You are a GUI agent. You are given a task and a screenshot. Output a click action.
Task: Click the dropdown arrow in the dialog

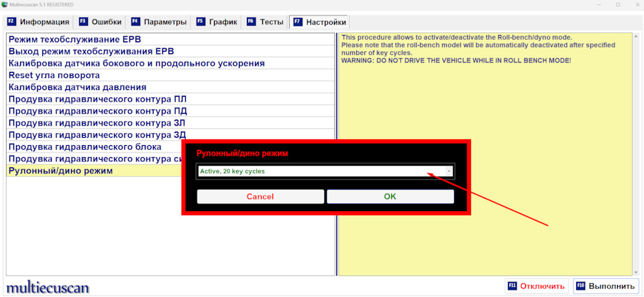point(449,171)
